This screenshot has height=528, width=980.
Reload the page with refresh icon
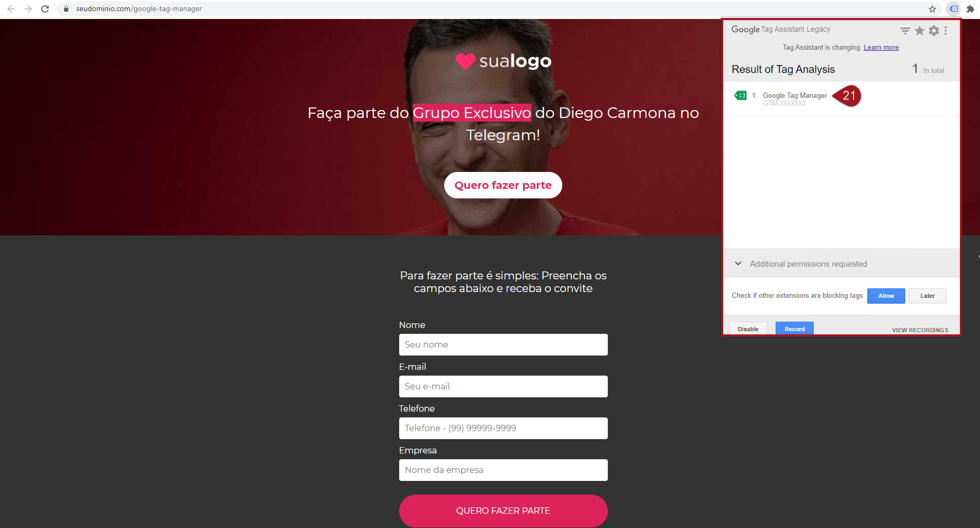coord(45,9)
